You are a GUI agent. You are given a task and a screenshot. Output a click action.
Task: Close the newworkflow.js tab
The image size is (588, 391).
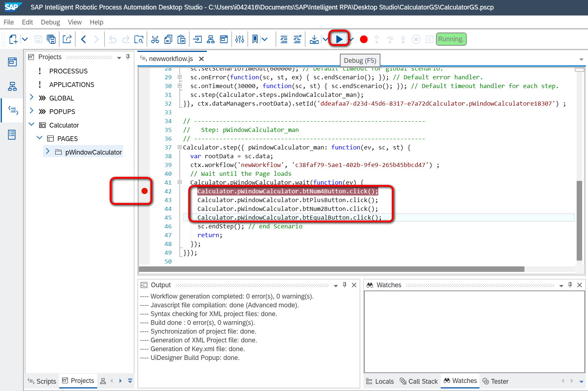click(201, 59)
